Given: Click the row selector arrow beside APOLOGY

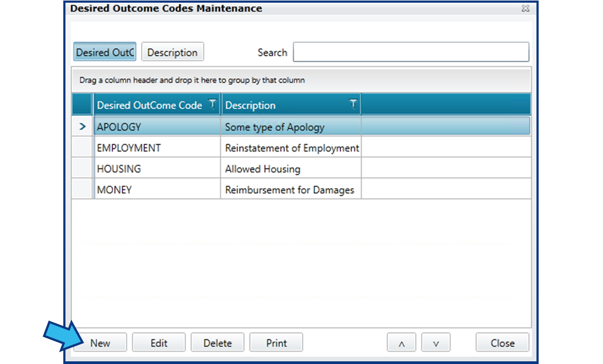Looking at the screenshot, I should [x=82, y=126].
